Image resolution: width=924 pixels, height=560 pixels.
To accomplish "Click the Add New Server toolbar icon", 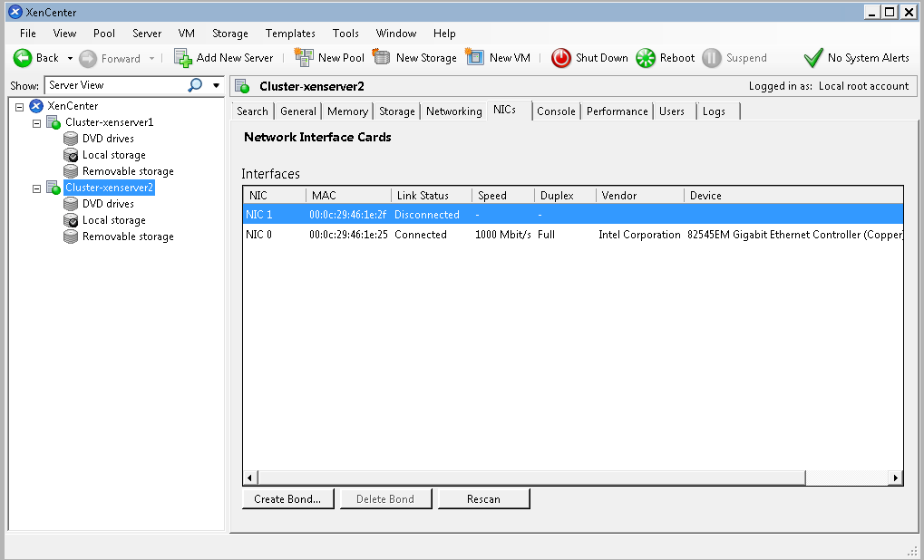I will pyautogui.click(x=183, y=58).
